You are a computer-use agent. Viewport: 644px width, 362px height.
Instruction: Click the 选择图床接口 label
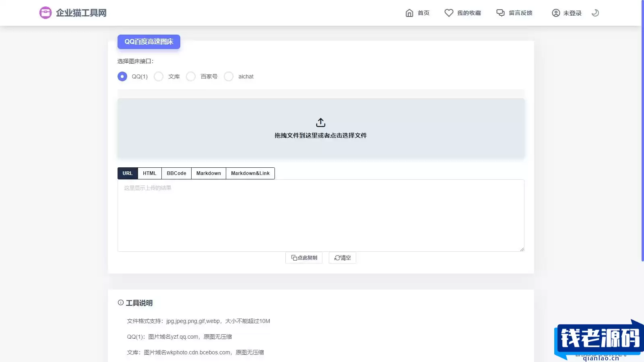pos(135,61)
